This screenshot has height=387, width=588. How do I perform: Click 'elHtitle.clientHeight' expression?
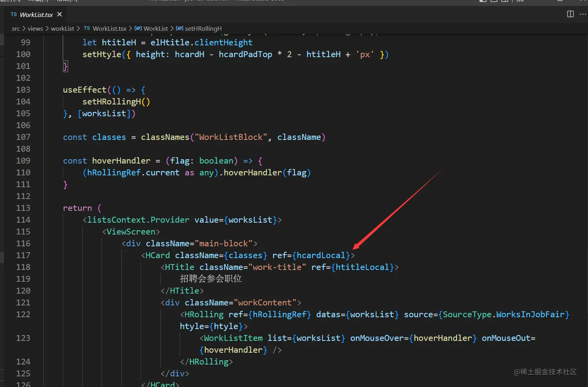(x=202, y=43)
